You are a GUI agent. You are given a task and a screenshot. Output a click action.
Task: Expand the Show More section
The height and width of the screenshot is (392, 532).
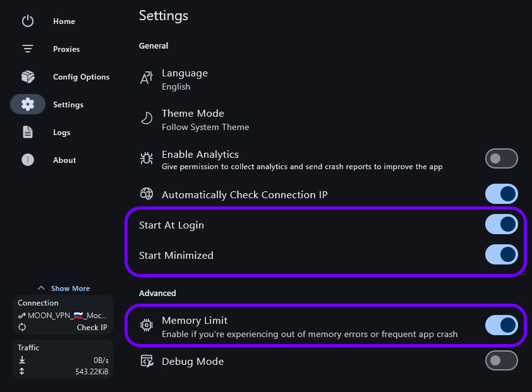[64, 288]
